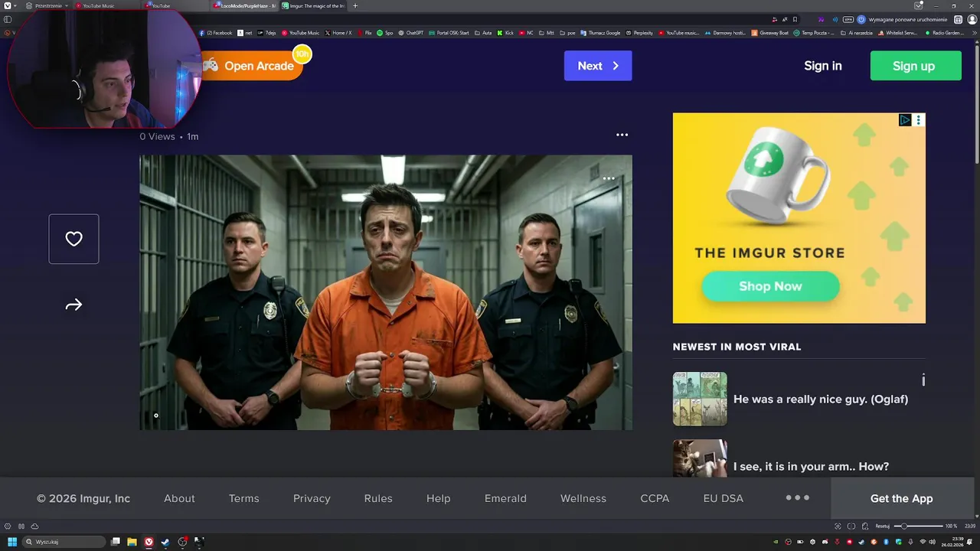Select the Imgur: The magic tab
Viewport: 980px width, 551px height.
pyautogui.click(x=314, y=5)
